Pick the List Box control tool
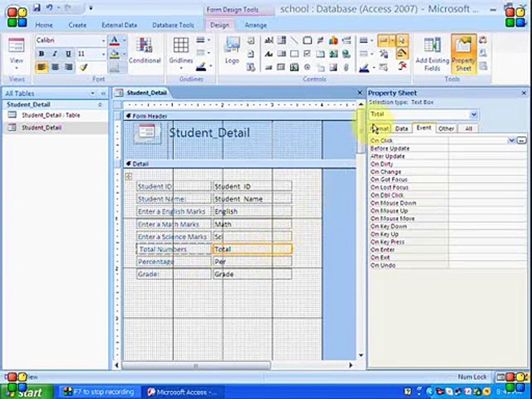 coord(282,54)
